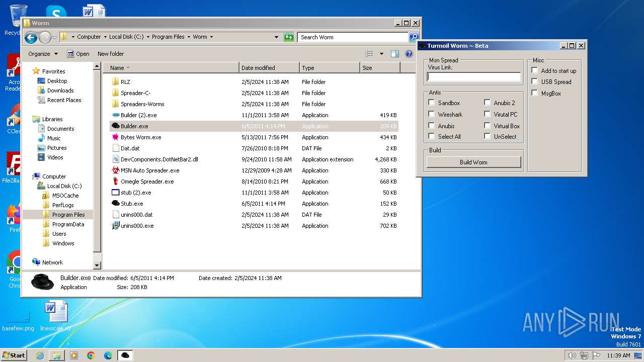644x362 pixels.
Task: Select the Builder.exe black hat icon
Action: click(x=115, y=126)
